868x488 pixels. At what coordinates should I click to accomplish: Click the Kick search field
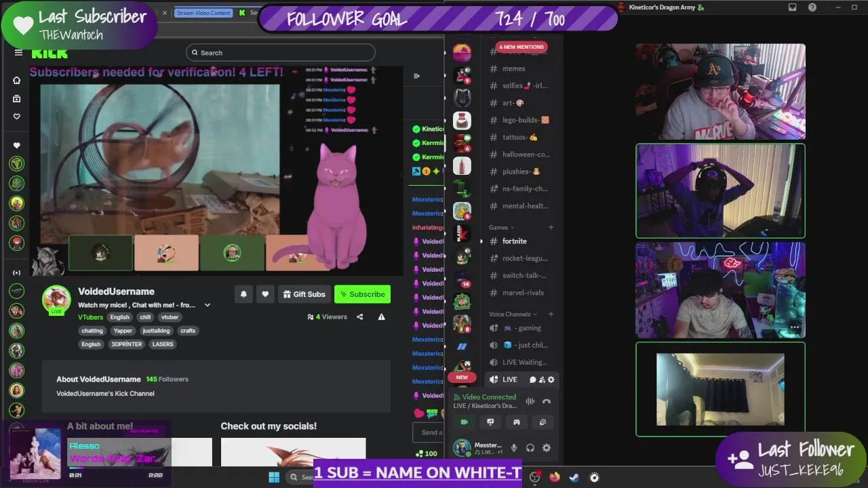[281, 53]
